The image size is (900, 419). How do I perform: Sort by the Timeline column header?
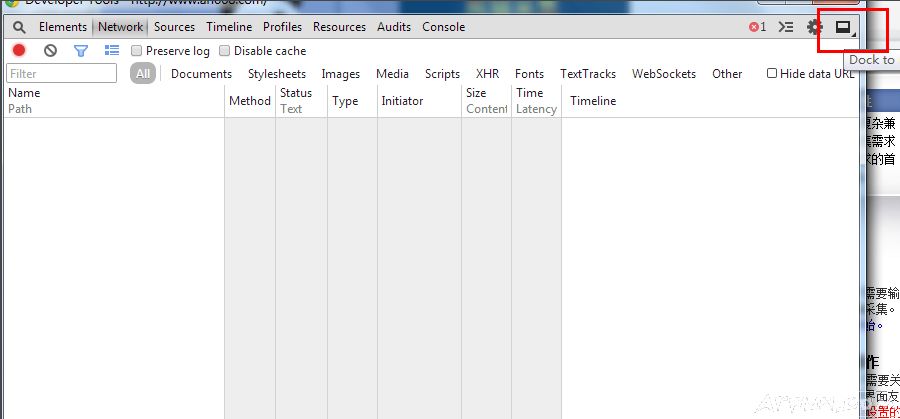point(593,101)
